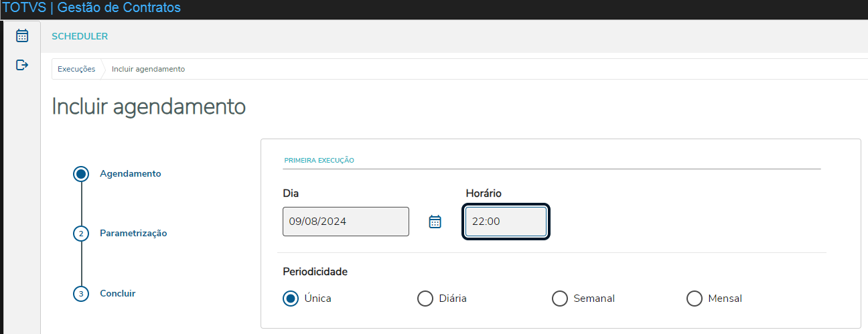Click step 2 circle for Parametrização
Image resolution: width=868 pixels, height=334 pixels.
pos(81,234)
